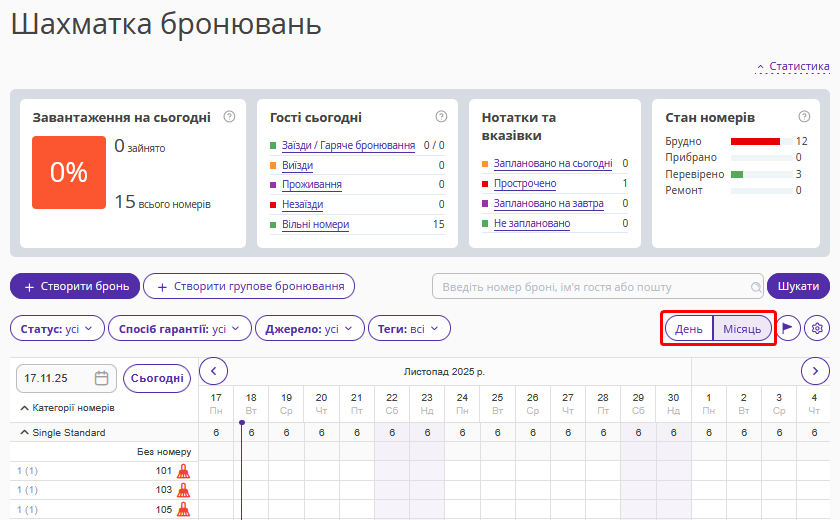Screen dimensions: 840x520
Task: Open the Вільні номери link
Action: [x=315, y=225]
